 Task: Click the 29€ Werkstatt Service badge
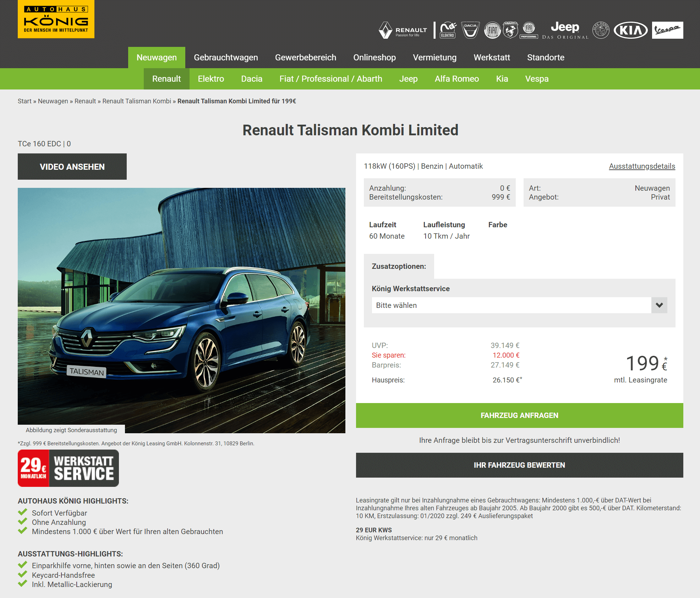(x=68, y=468)
